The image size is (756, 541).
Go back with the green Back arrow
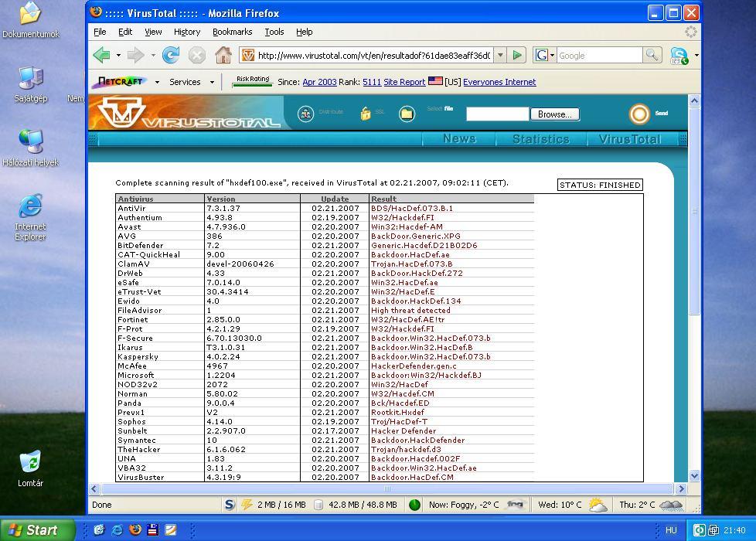102,55
